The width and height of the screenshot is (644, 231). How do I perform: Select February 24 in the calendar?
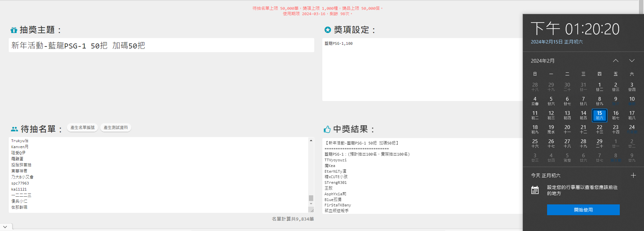(632, 129)
